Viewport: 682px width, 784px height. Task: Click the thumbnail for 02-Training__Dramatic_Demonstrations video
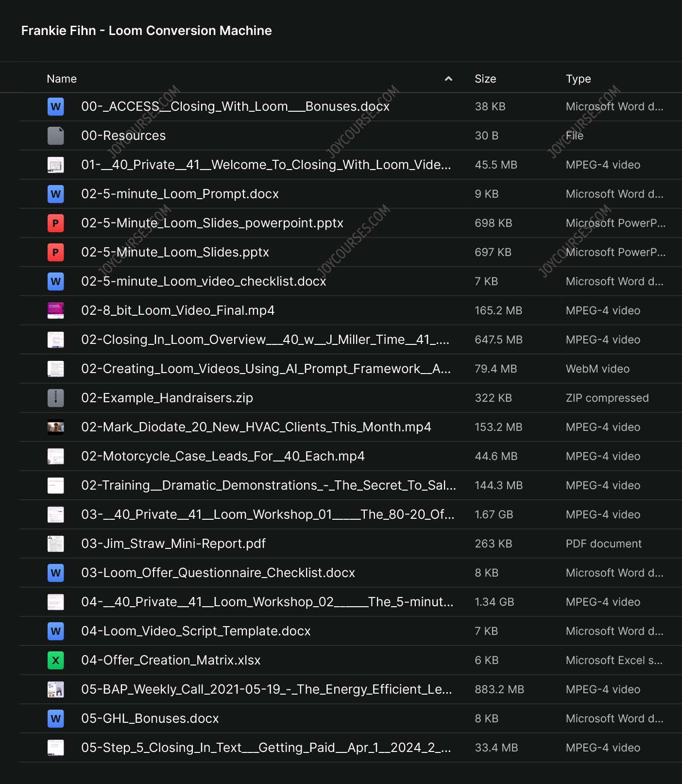pyautogui.click(x=55, y=485)
